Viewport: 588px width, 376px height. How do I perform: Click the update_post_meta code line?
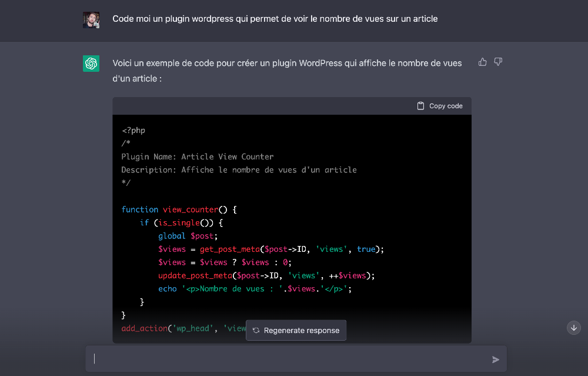(266, 275)
